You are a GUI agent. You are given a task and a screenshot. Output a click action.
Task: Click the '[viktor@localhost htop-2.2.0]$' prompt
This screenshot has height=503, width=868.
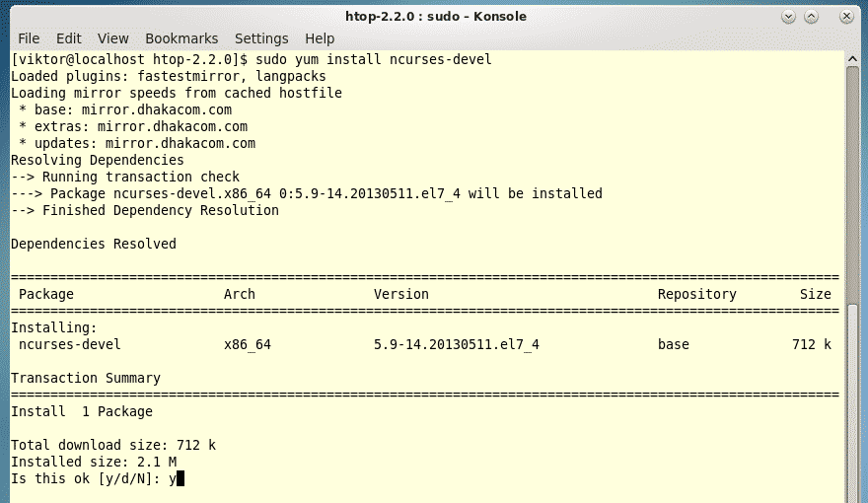tap(129, 60)
